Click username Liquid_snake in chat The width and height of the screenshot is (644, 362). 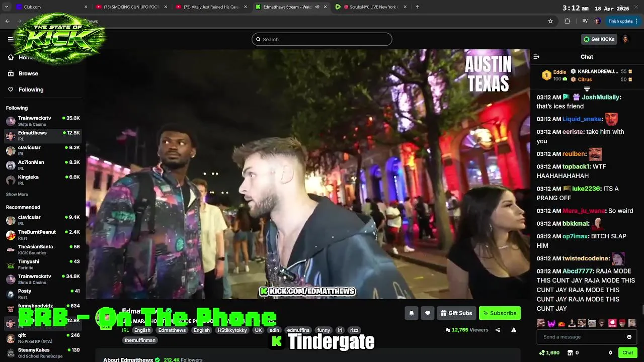(x=582, y=119)
